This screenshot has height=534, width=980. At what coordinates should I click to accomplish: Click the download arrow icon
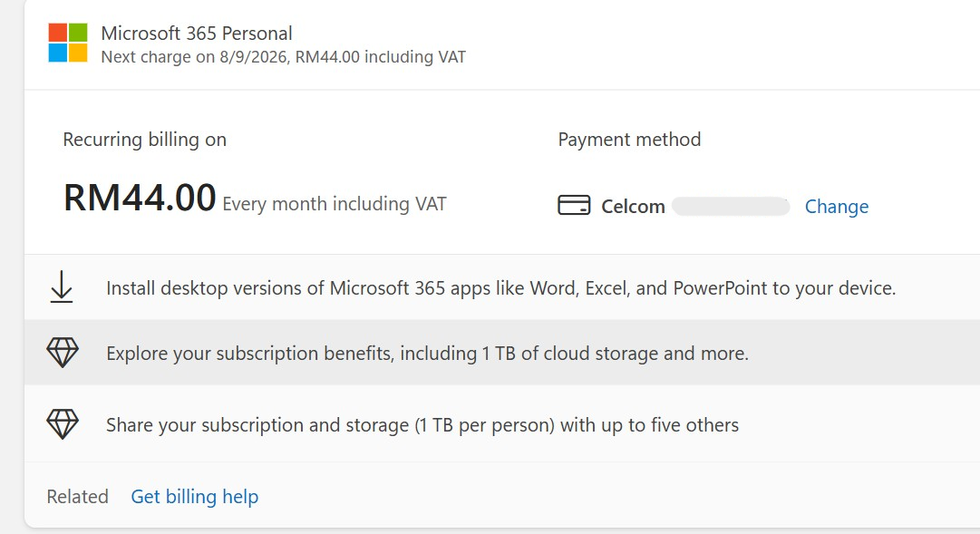[62, 287]
